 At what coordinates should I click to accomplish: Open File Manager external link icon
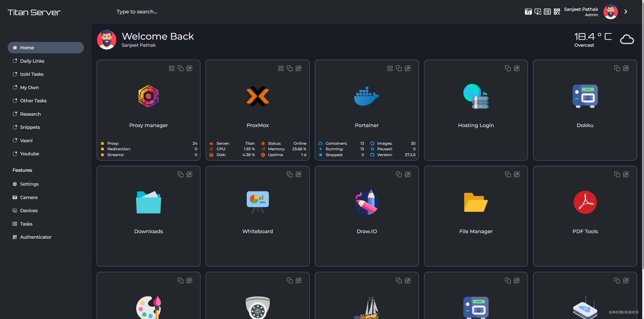coord(517,174)
